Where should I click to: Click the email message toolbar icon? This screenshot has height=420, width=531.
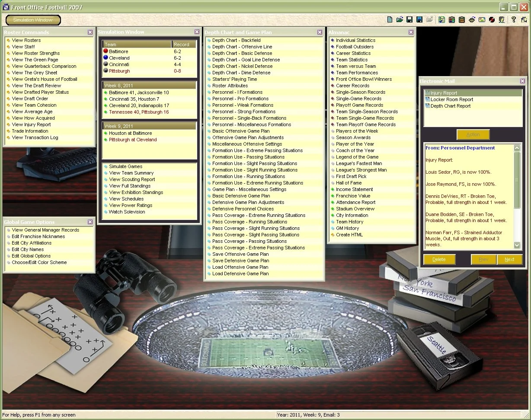click(483, 19)
